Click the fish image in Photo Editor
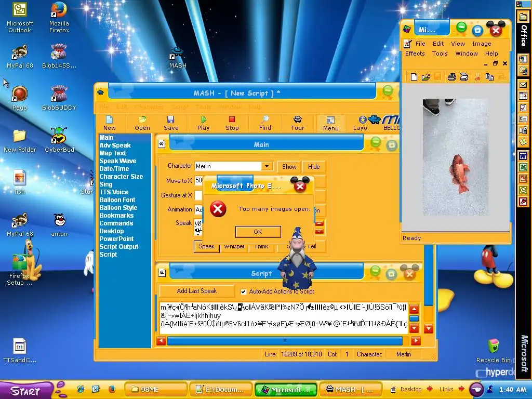Image resolution: width=532 pixels, height=399 pixels. click(455, 157)
